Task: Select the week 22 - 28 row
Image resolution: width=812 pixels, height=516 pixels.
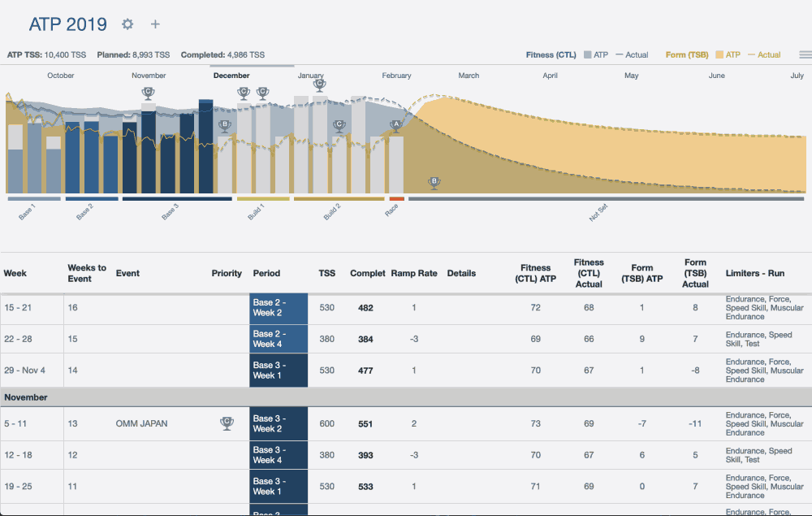Action: [x=406, y=339]
